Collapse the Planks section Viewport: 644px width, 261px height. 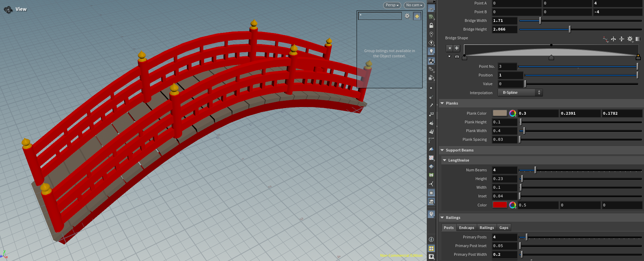pyautogui.click(x=442, y=103)
